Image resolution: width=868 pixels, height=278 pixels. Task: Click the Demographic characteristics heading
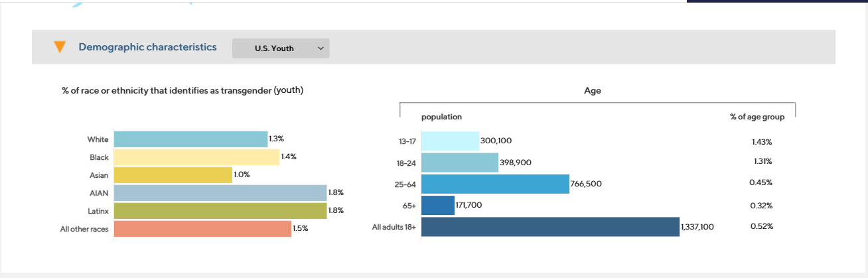147,47
